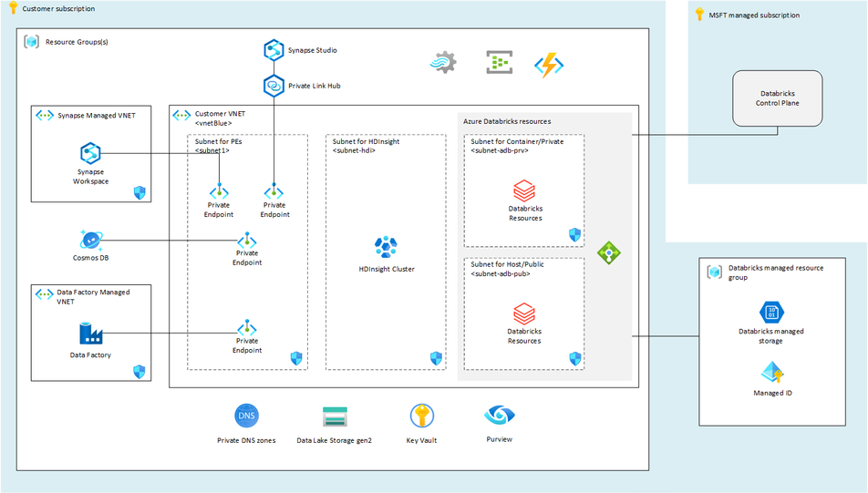
Task: Click the Customer subscription key icon
Action: pos(14,8)
